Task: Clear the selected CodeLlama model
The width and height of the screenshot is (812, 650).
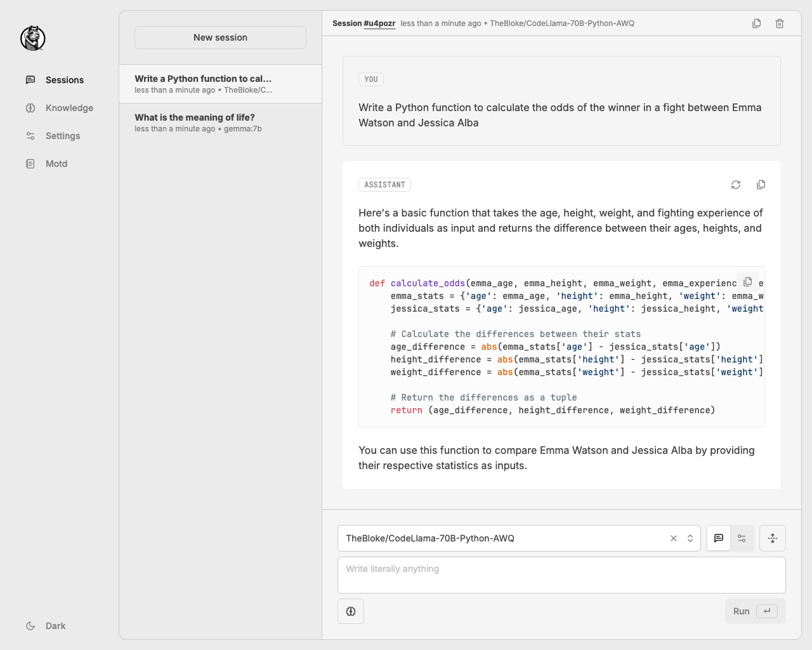Action: [674, 538]
